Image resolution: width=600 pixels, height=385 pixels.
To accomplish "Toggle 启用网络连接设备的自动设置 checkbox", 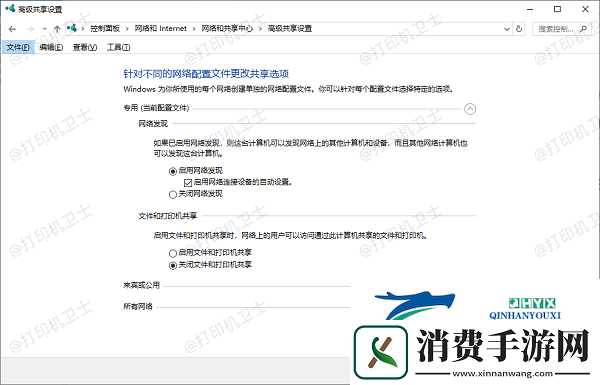I will tap(188, 183).
